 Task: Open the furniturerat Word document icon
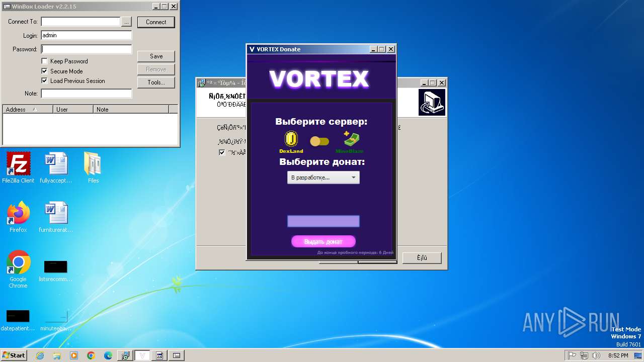pyautogui.click(x=56, y=217)
